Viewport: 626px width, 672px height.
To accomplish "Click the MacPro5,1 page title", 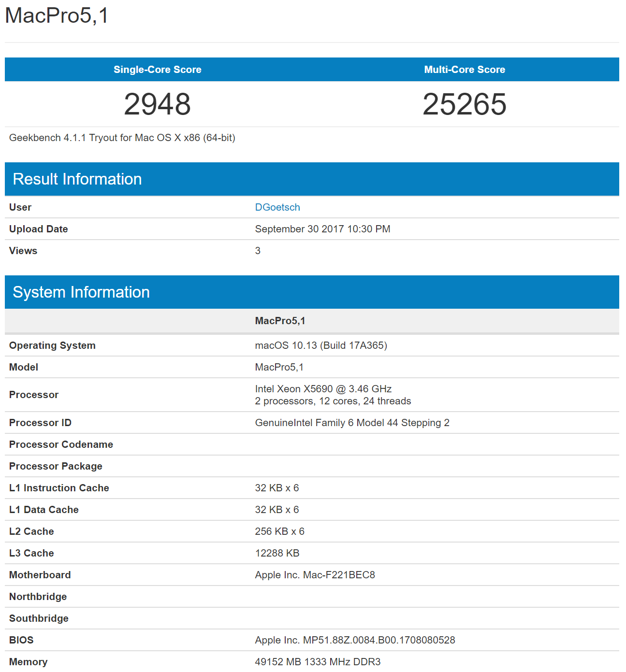I will pyautogui.click(x=57, y=15).
